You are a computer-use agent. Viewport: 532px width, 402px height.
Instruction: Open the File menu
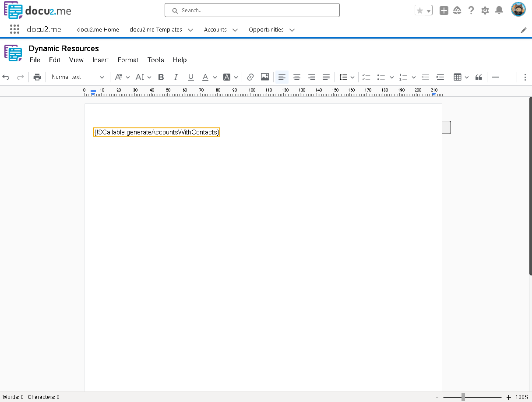pos(35,60)
